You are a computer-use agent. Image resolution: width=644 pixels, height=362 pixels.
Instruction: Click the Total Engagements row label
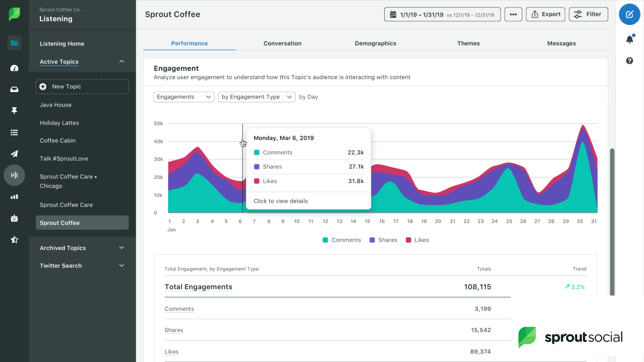point(198,287)
